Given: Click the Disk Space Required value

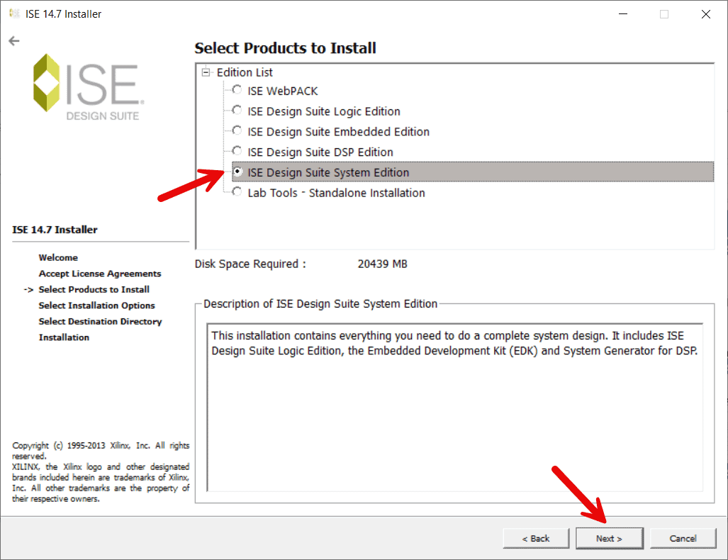Looking at the screenshot, I should tap(382, 263).
